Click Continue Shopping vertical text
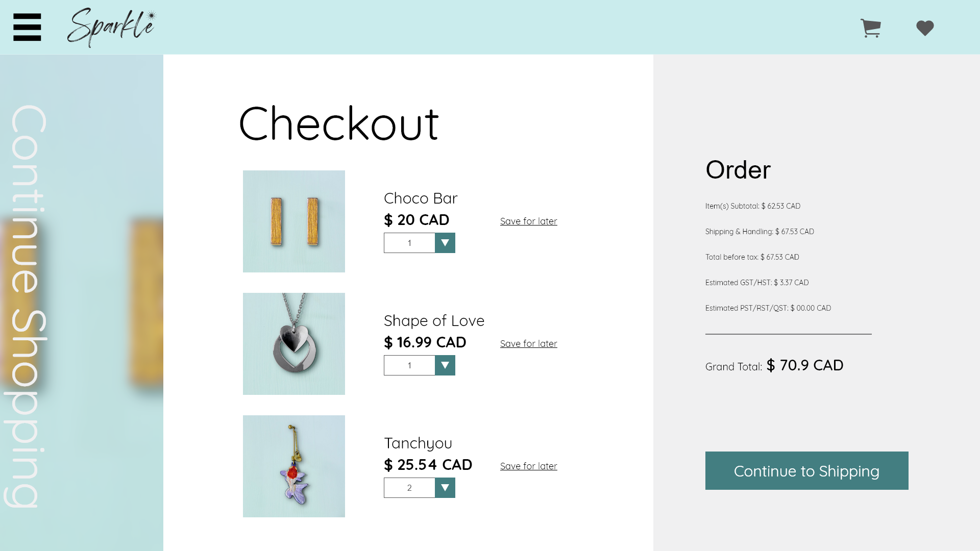This screenshot has width=980, height=551. (x=26, y=306)
